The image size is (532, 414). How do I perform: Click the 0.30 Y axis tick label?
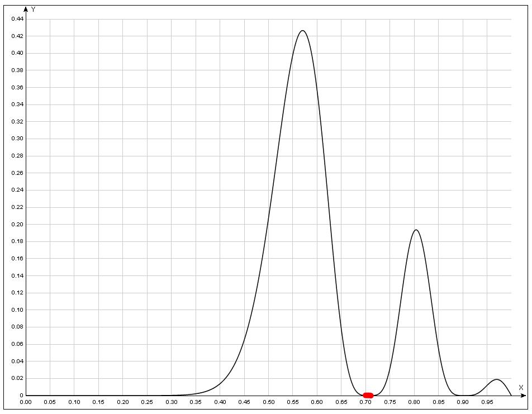pos(17,139)
